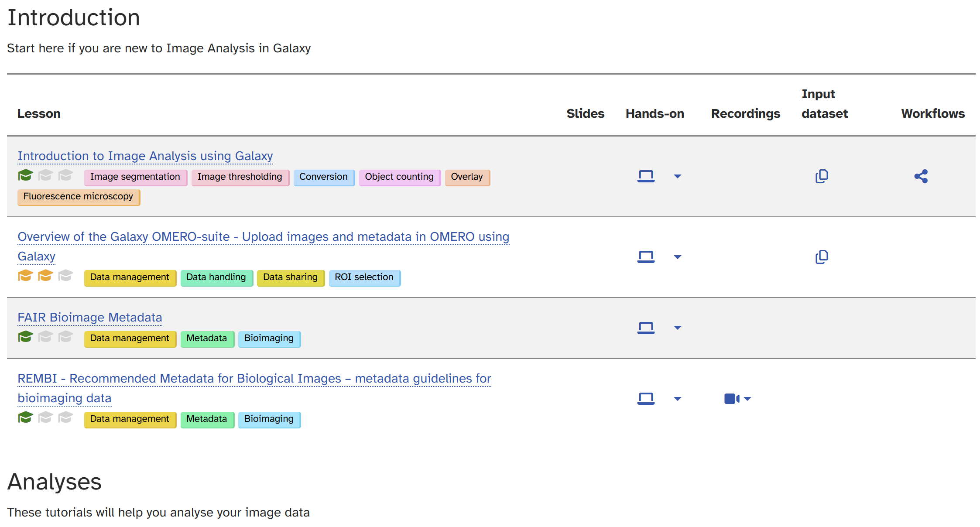
Task: Click input dataset copy icon for Introduction lesson
Action: point(822,176)
